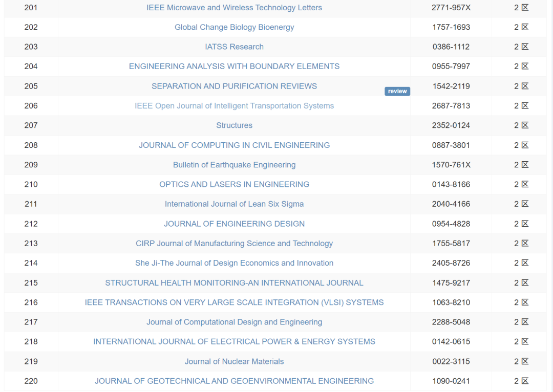Select ISSN 1542-2119 cell
The image size is (553, 392).
[451, 86]
